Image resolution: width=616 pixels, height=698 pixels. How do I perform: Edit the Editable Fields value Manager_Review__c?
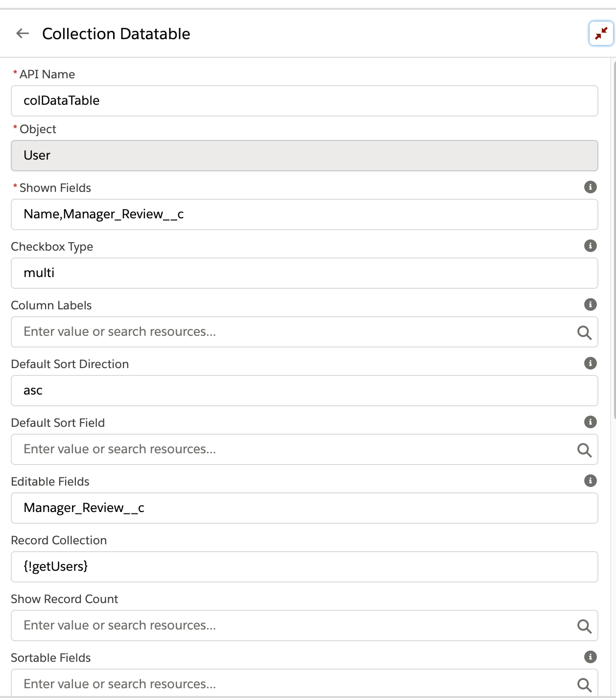[304, 508]
